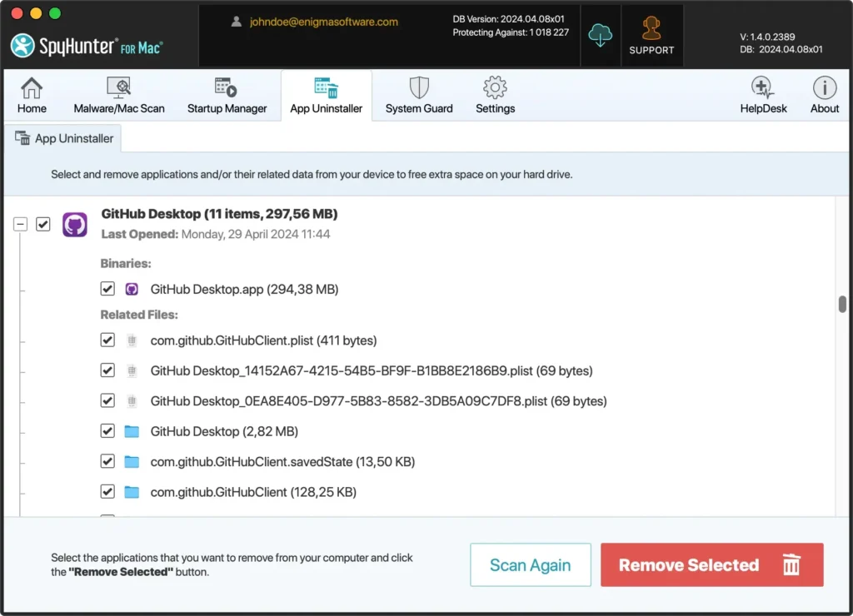853x616 pixels.
Task: Uncheck GitHub Desktop (2,82 MB) folder checkbox
Action: pyautogui.click(x=107, y=431)
